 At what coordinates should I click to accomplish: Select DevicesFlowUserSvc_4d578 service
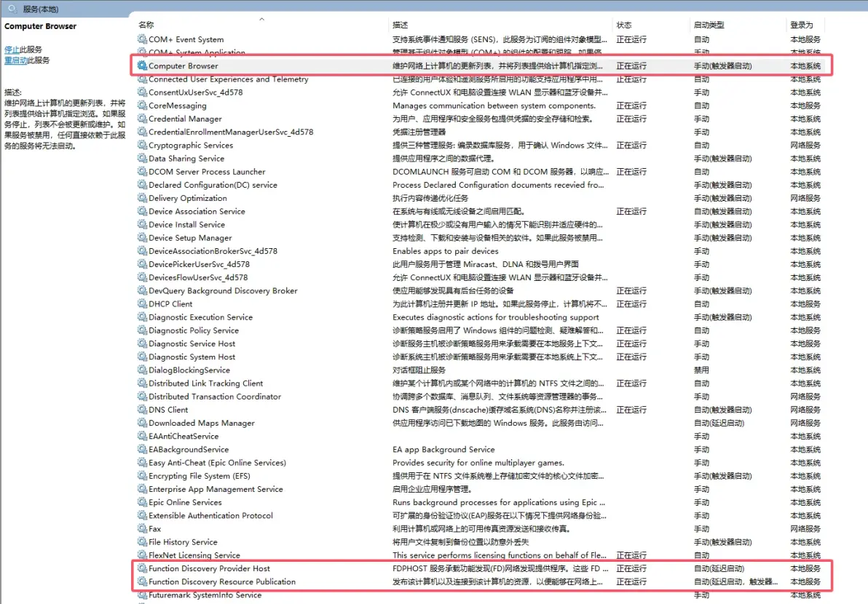[480, 278]
